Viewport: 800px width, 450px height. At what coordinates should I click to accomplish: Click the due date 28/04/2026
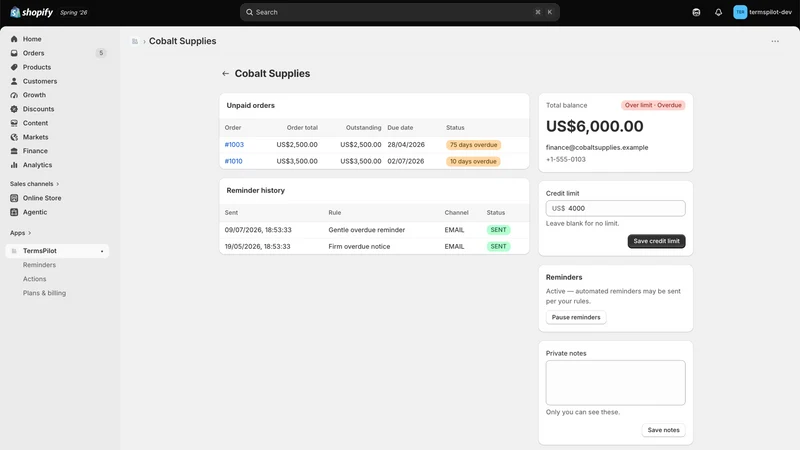pyautogui.click(x=406, y=145)
